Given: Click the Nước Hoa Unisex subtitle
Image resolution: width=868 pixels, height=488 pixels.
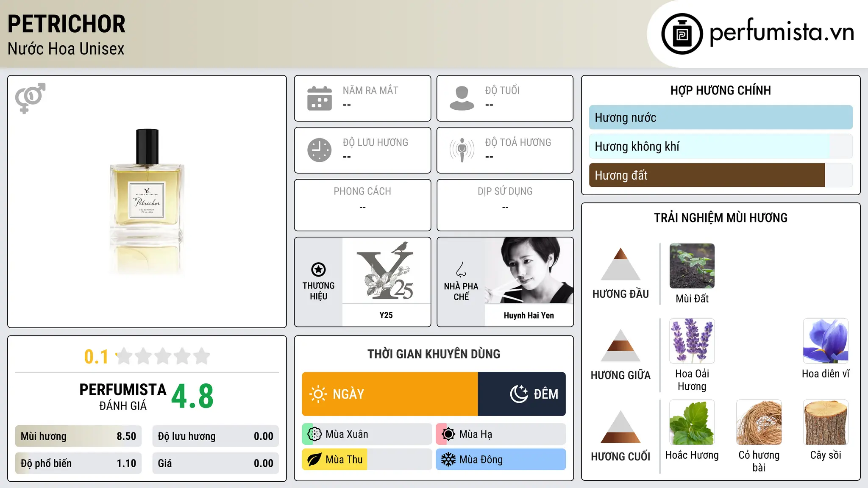Looking at the screenshot, I should [66, 49].
